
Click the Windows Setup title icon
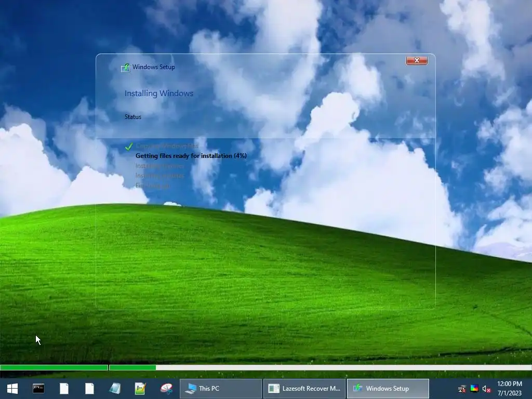tap(125, 68)
